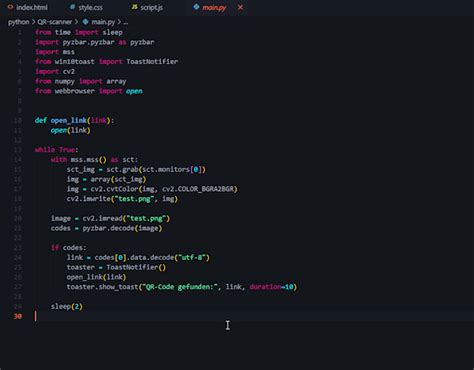Click 'while True:' statement
Viewport: 474px width, 370px height.
[x=57, y=150]
